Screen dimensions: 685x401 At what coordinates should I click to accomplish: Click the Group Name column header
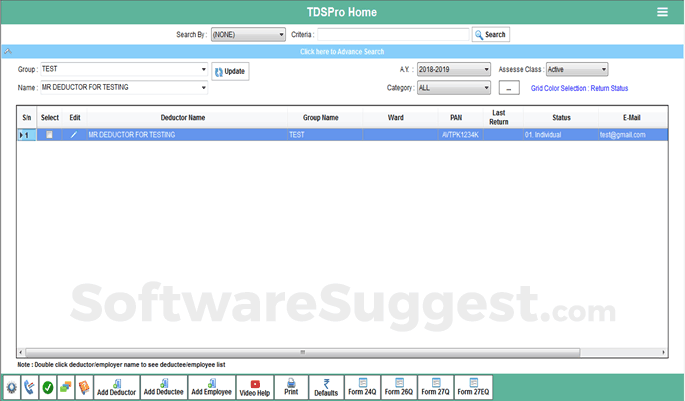coord(325,118)
